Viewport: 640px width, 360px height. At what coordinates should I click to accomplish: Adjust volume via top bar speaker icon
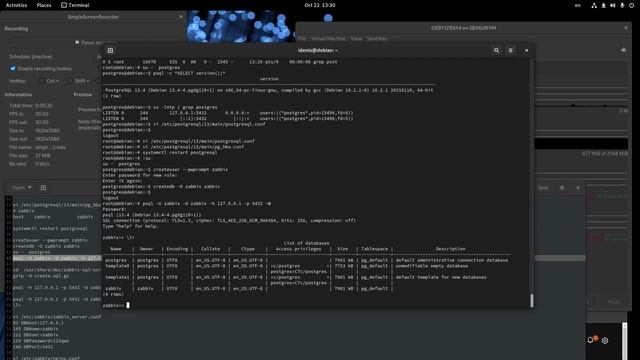coord(613,5)
